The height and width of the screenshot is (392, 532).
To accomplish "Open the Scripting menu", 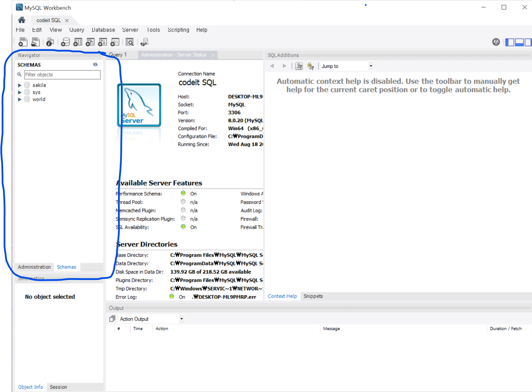I will coord(179,30).
